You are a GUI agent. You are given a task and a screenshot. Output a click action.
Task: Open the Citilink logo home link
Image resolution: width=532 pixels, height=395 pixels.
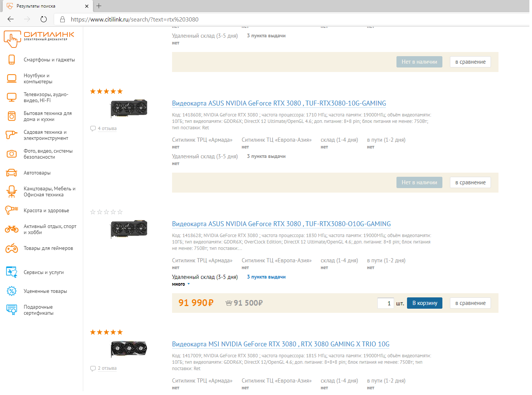(39, 39)
